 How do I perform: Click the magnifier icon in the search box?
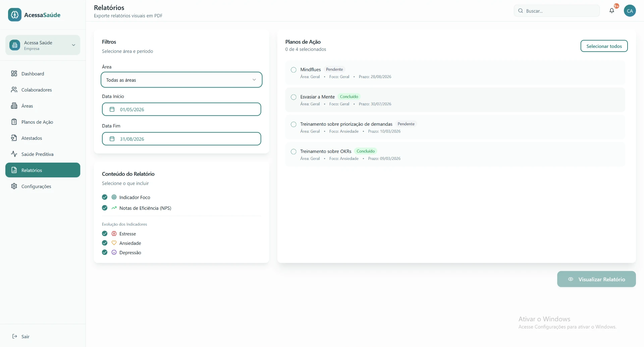(521, 11)
